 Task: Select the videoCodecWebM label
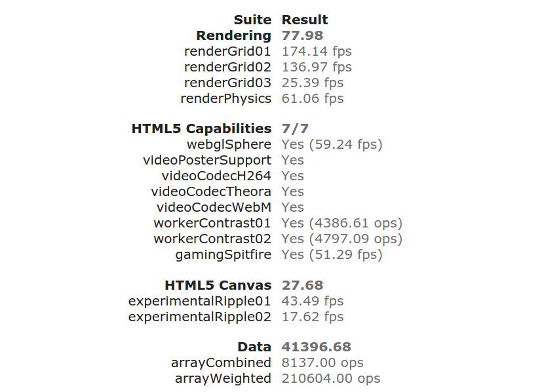point(214,207)
